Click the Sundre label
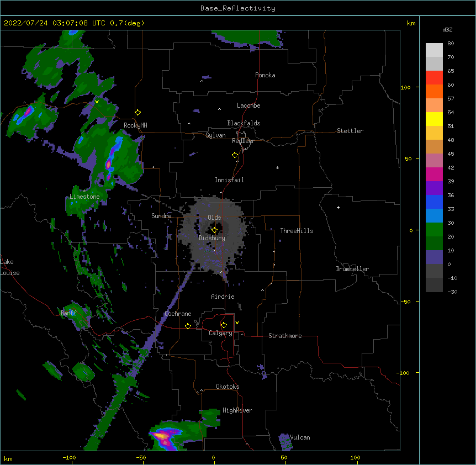Screen dimensions: 476x465 (x=161, y=216)
